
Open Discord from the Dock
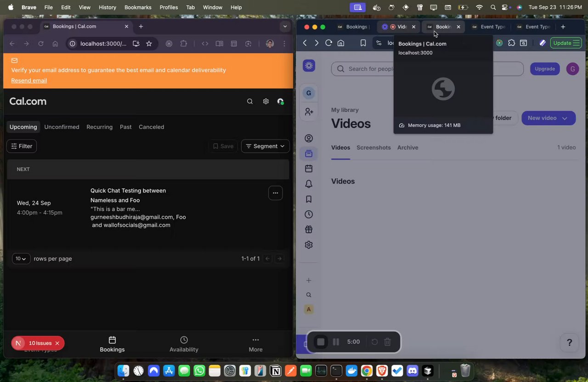(x=412, y=371)
